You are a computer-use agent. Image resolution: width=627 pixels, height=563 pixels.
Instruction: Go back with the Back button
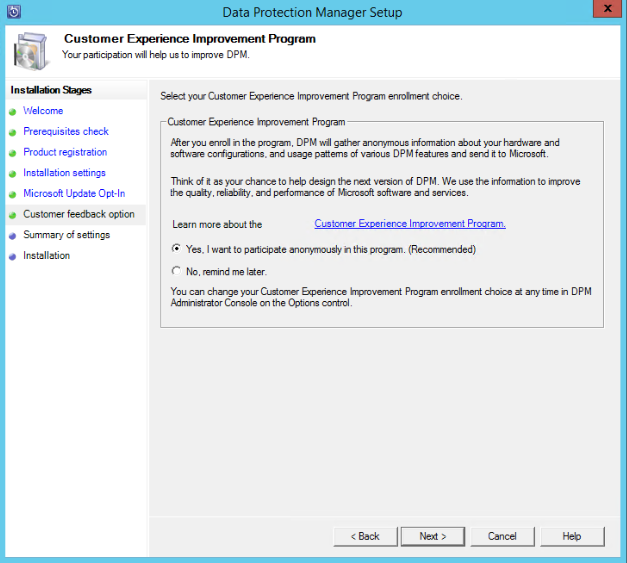coord(365,536)
